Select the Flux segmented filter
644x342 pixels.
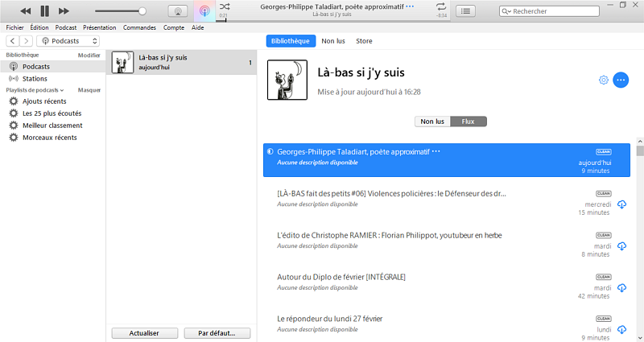pyautogui.click(x=469, y=122)
